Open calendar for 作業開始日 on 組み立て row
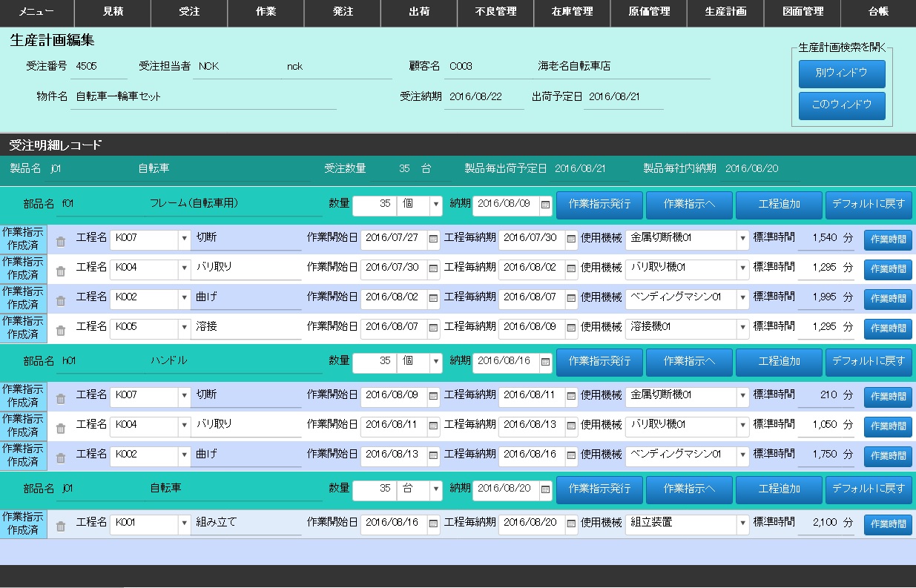The width and height of the screenshot is (916, 588). coord(433,523)
